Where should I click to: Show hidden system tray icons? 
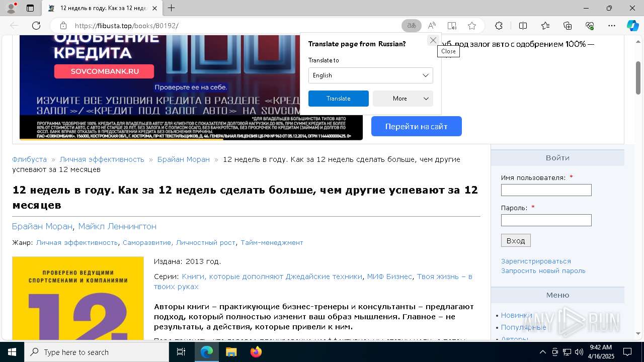point(542,352)
